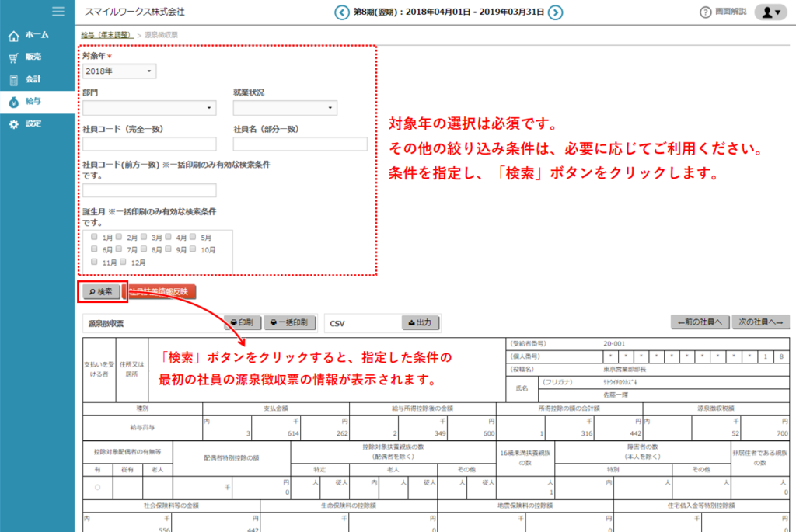The width and height of the screenshot is (796, 532).
Task: Click the company name スマイルワークス株式会社
Action: coord(135,12)
